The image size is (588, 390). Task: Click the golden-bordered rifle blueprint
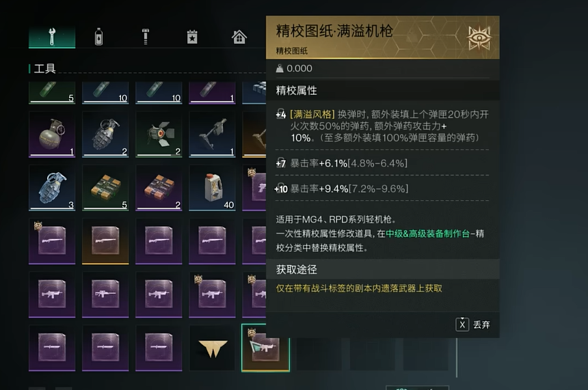coord(105,241)
